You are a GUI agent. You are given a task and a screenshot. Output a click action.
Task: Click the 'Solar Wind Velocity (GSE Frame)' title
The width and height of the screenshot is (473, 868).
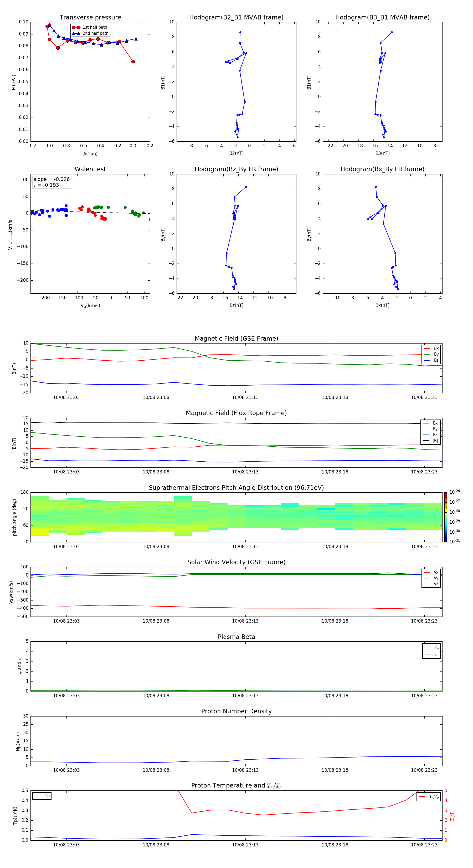click(236, 562)
